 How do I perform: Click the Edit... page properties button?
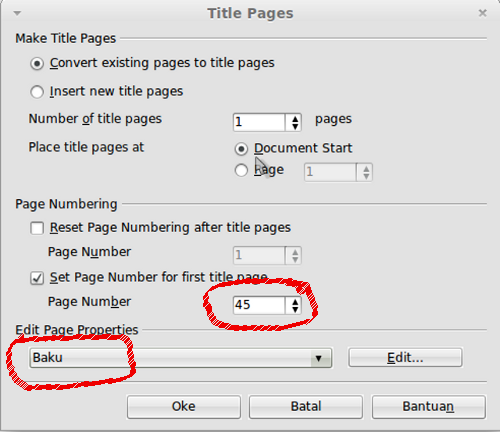405,358
